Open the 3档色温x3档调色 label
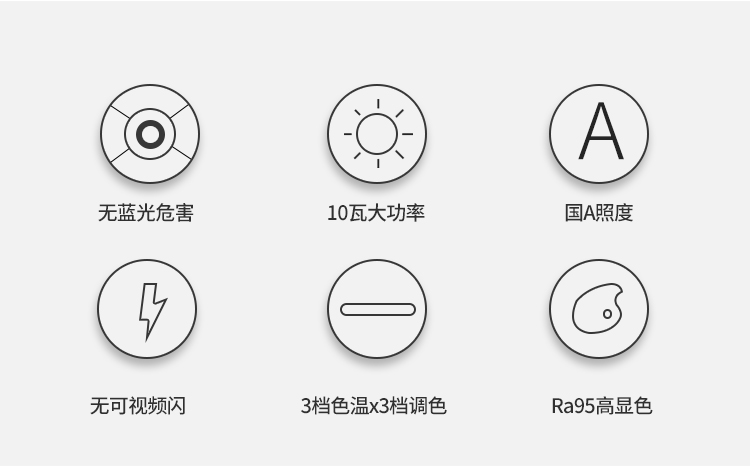Image resolution: width=750 pixels, height=468 pixels. [374, 406]
